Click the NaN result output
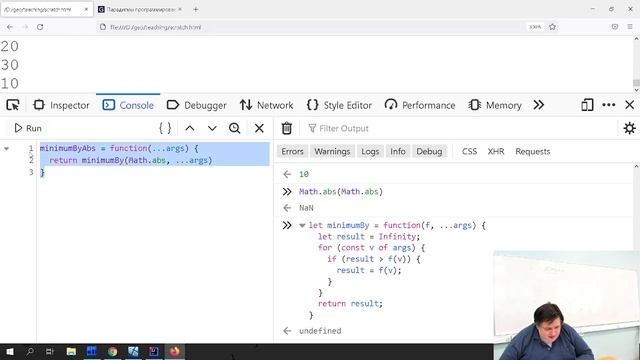The width and height of the screenshot is (640, 360). (306, 208)
